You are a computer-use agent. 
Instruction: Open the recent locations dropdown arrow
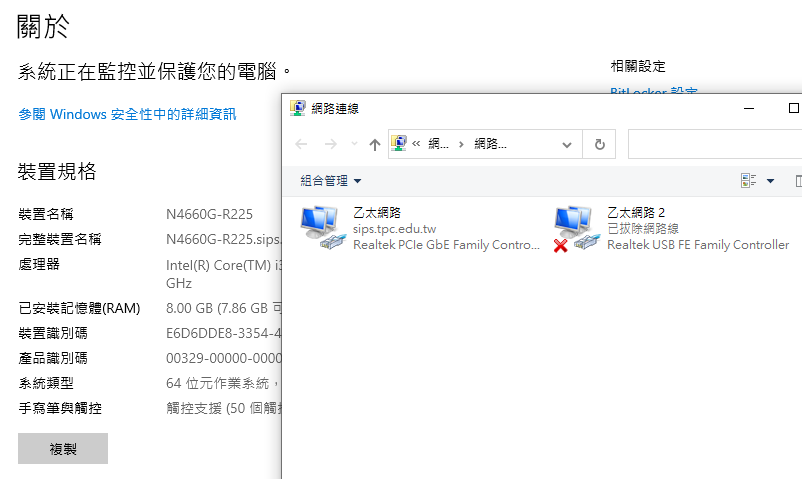click(352, 145)
